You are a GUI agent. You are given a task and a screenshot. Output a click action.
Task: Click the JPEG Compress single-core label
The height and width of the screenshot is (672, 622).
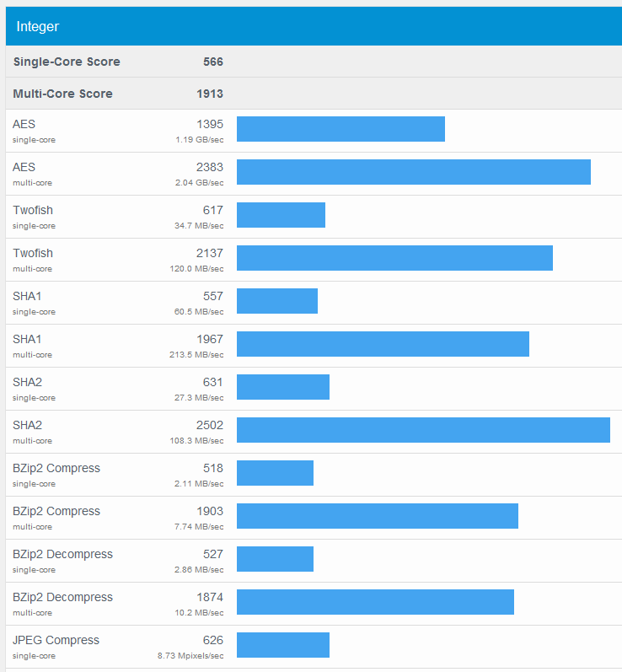56,640
